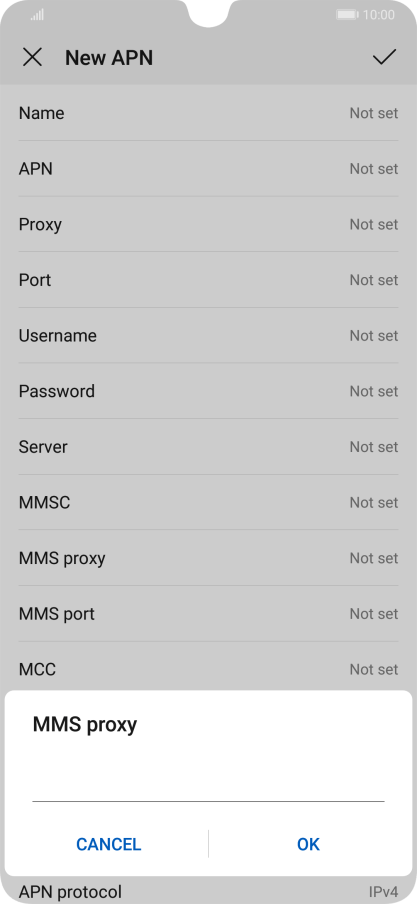
Task: Tap the battery icon in status bar
Action: click(x=347, y=15)
